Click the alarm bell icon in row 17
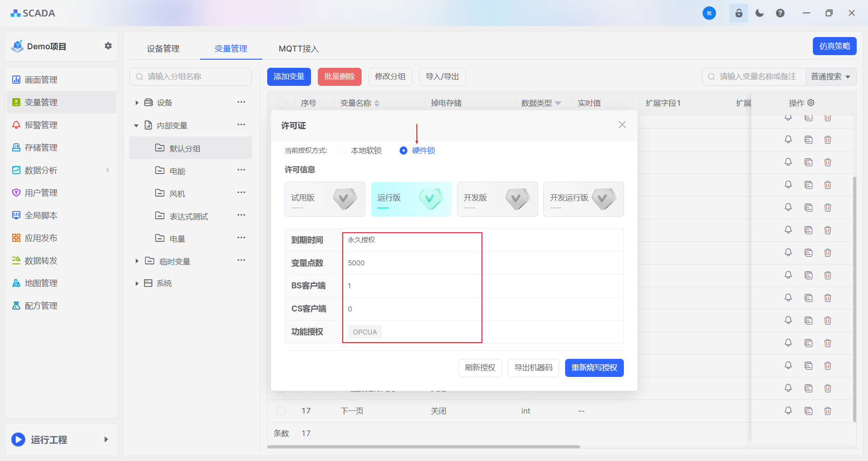The image size is (868, 461). coord(788,411)
